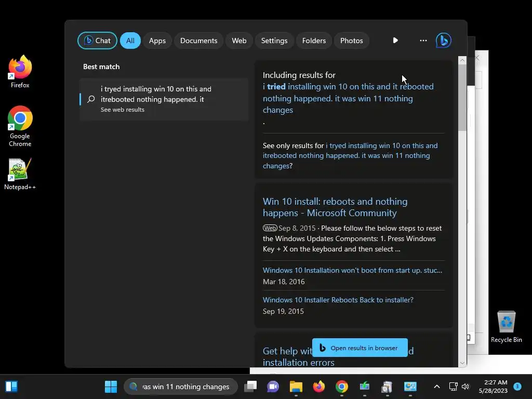Open 'Windows 10 Installer Reboots Back to installer?' link
Screen dimensions: 532x399
click(x=338, y=300)
